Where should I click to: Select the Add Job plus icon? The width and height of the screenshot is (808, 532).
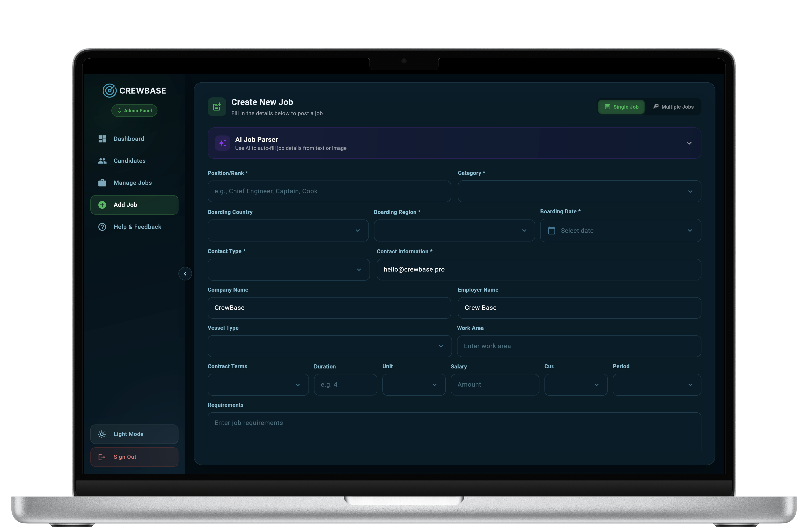coord(102,205)
